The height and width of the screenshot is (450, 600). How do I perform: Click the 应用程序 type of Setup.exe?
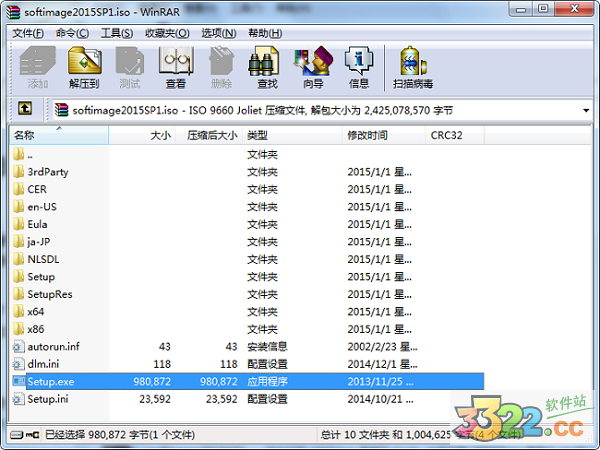pyautogui.click(x=267, y=382)
